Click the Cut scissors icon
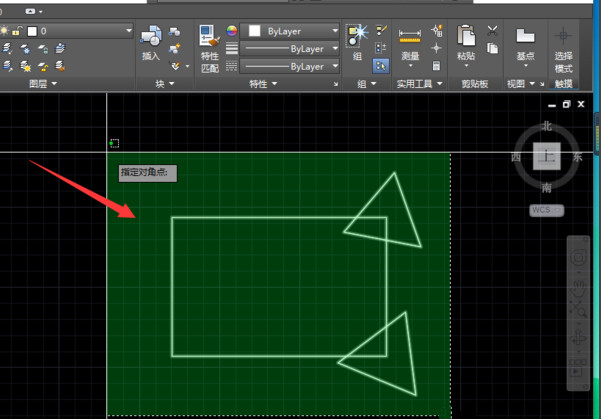 (x=492, y=31)
